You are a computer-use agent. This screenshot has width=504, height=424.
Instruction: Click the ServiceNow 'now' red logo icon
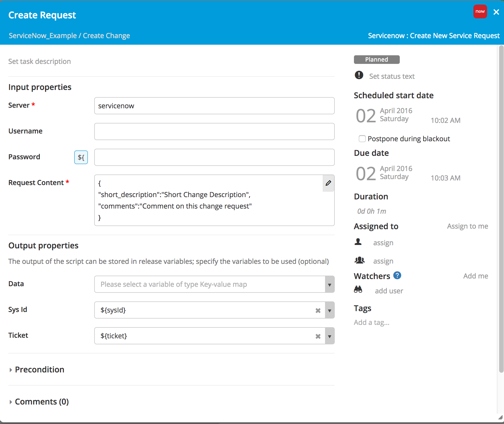[x=480, y=11]
